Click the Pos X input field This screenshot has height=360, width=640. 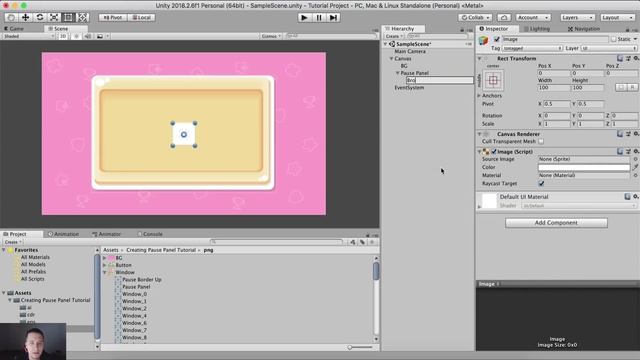[x=553, y=73]
